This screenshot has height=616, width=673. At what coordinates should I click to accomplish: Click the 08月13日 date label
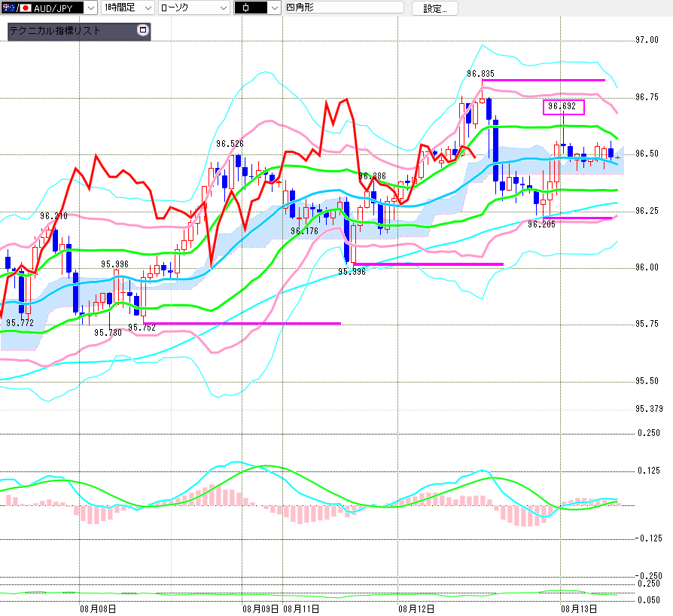[x=579, y=608]
